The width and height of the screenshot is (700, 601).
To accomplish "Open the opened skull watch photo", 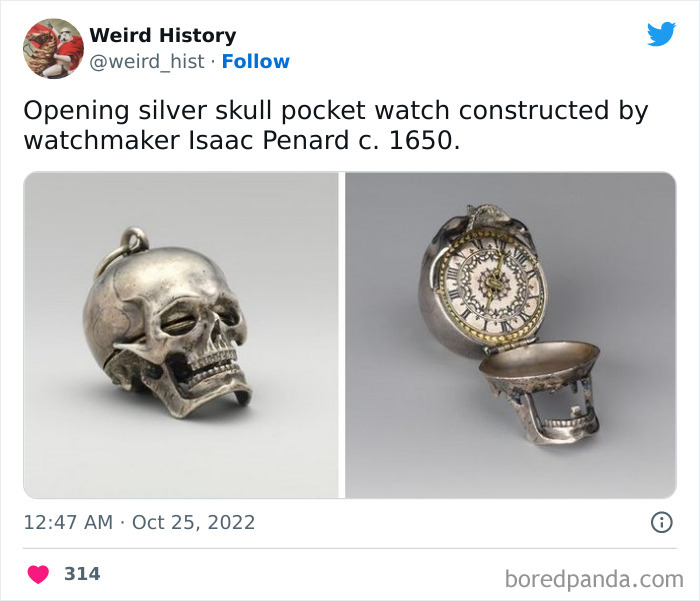I will [511, 335].
